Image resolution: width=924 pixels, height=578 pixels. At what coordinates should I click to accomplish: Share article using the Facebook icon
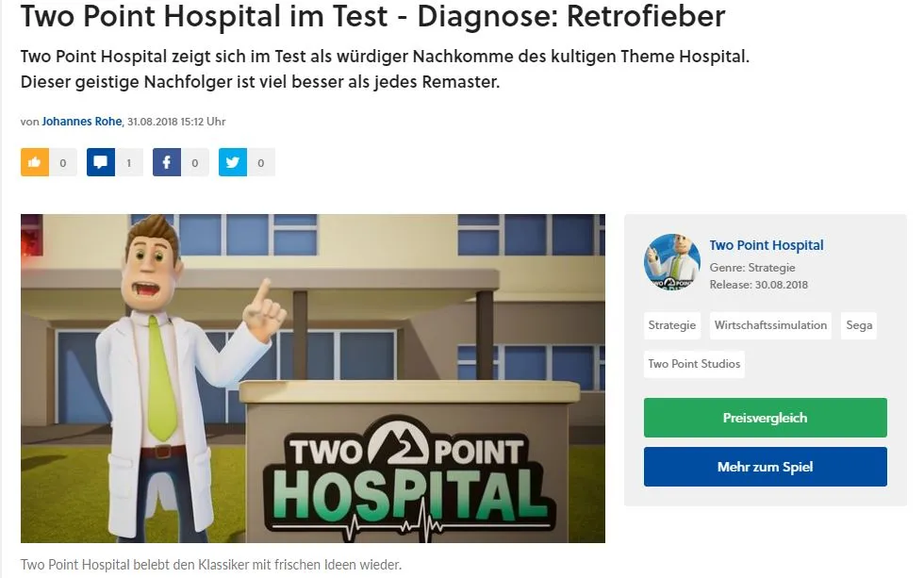(x=167, y=162)
